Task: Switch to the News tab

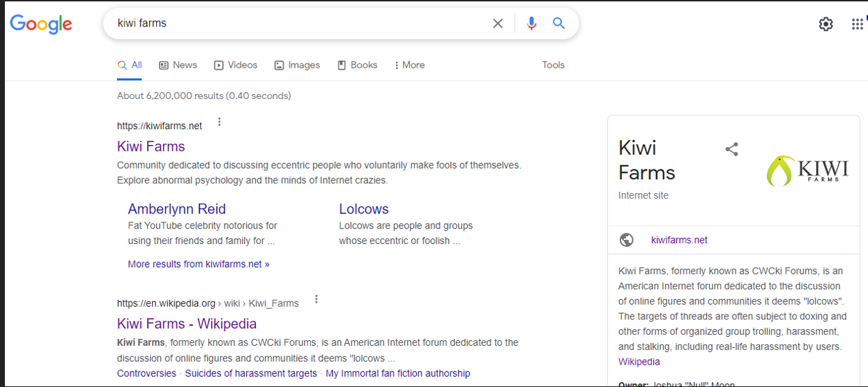Action: (178, 65)
